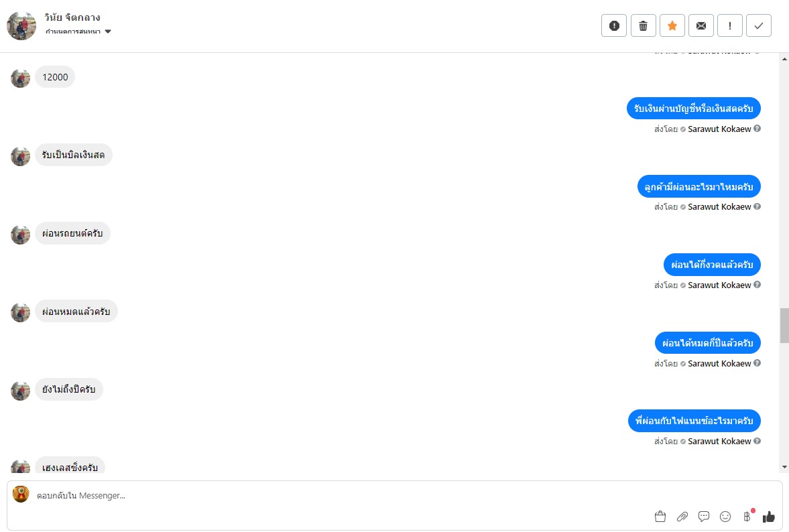Open the shopping bag icon in reply bar
Screen dimensions: 789x532
660,516
